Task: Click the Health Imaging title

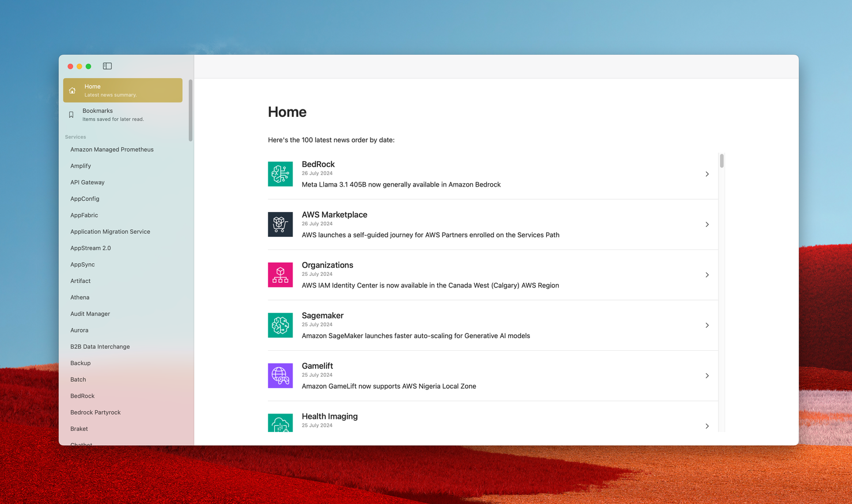Action: tap(330, 416)
